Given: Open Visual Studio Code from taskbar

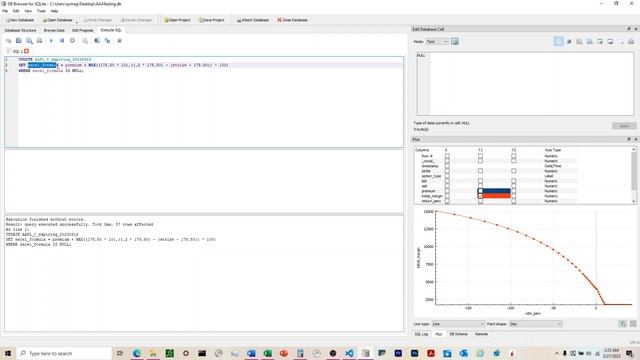Looking at the screenshot, I should [x=349, y=353].
